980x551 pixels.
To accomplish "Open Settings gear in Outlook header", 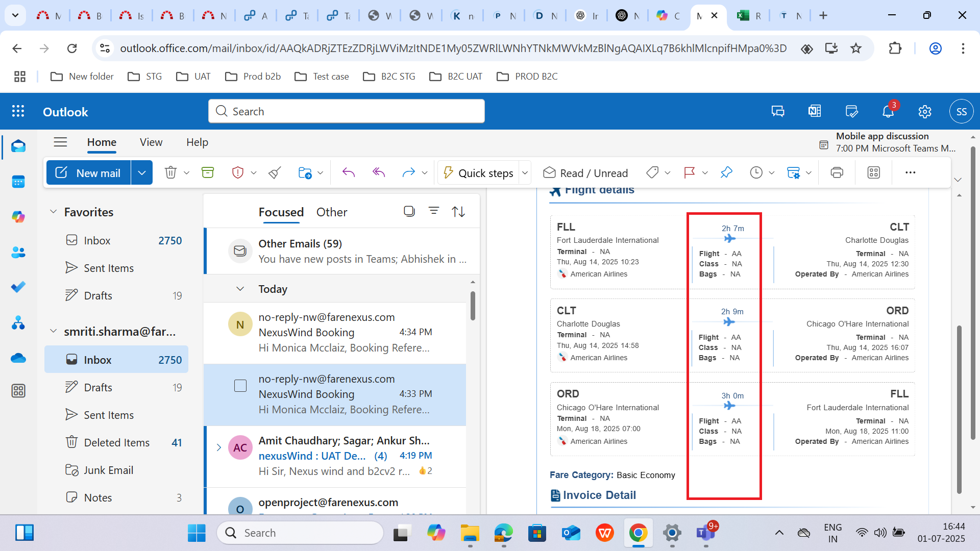I will (x=925, y=111).
